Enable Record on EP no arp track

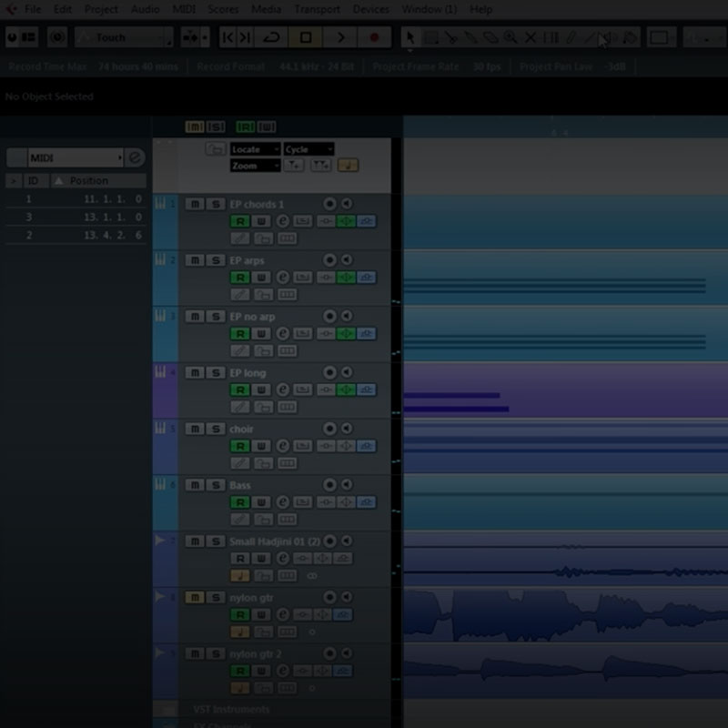tap(329, 316)
